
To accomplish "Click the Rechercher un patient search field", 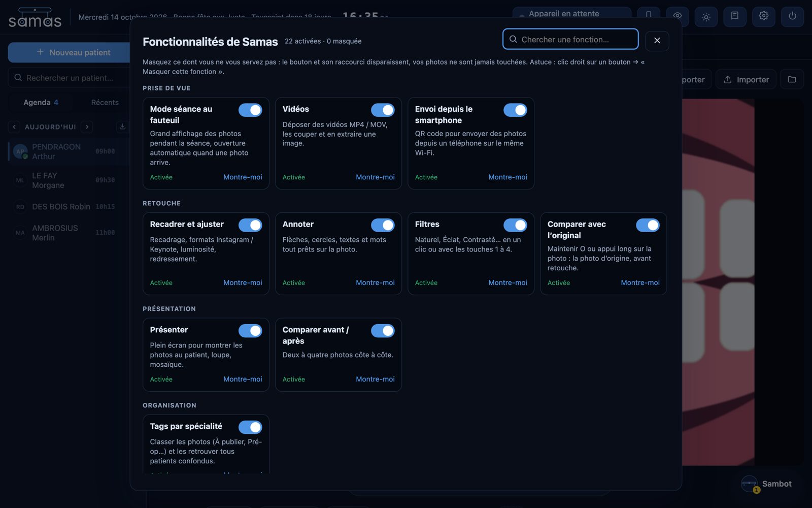I will (69, 78).
